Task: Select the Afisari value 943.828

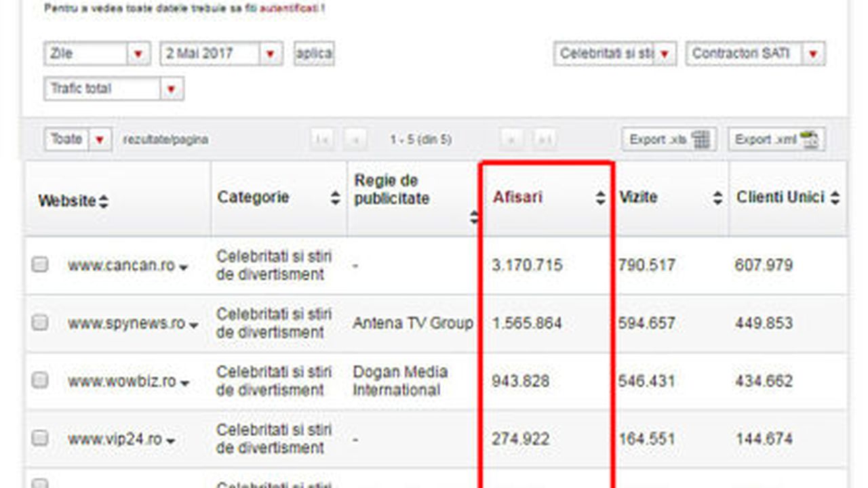Action: pyautogui.click(x=521, y=381)
